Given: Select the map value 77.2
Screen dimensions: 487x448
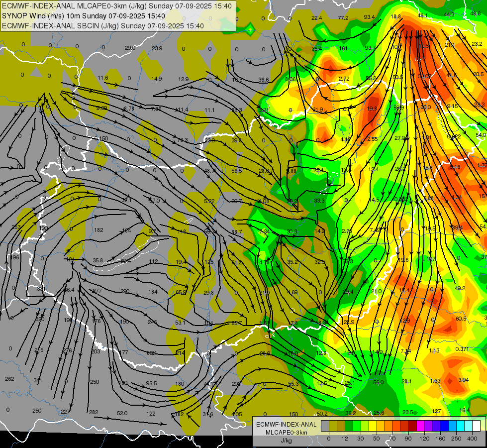Looking at the screenshot, I should 343,18.
